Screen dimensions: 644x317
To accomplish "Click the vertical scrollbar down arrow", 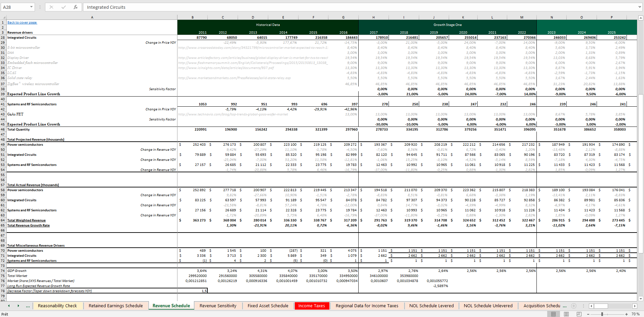I will [x=641, y=298].
